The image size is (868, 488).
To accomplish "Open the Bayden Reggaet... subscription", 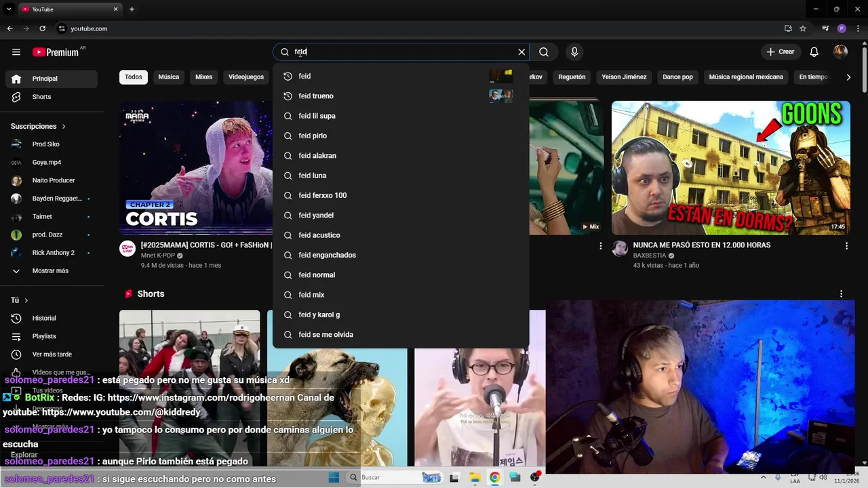I will pos(52,199).
